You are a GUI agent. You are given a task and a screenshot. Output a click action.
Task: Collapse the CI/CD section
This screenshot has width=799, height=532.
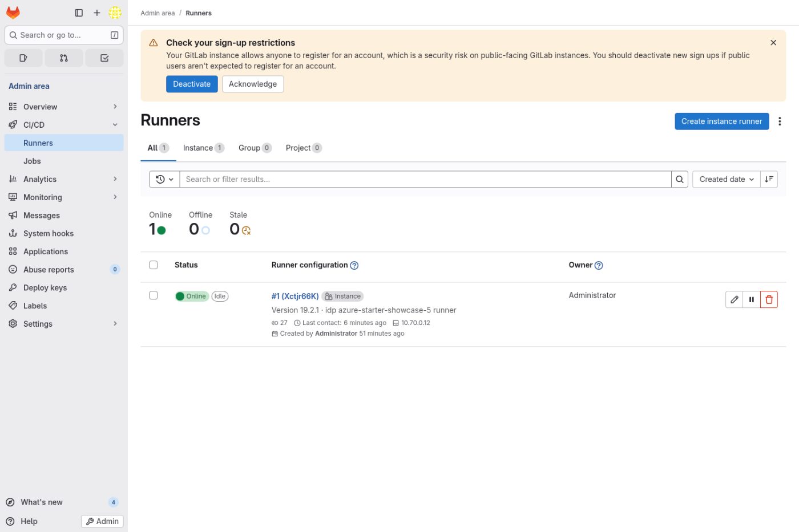coord(64,125)
